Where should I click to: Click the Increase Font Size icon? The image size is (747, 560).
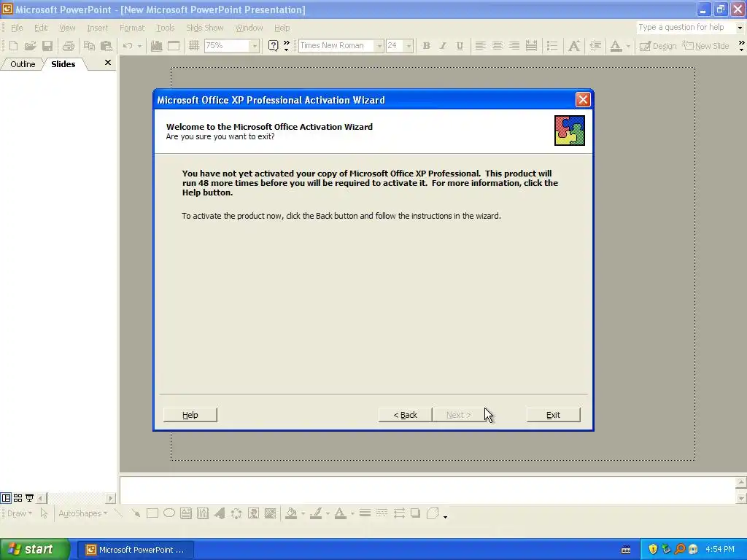tap(574, 46)
